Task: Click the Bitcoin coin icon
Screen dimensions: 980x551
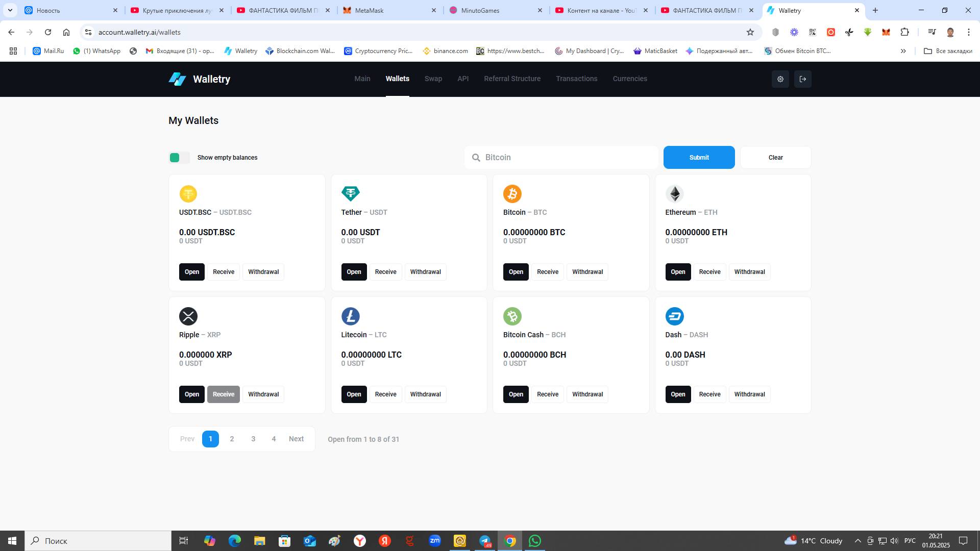Action: coord(512,194)
